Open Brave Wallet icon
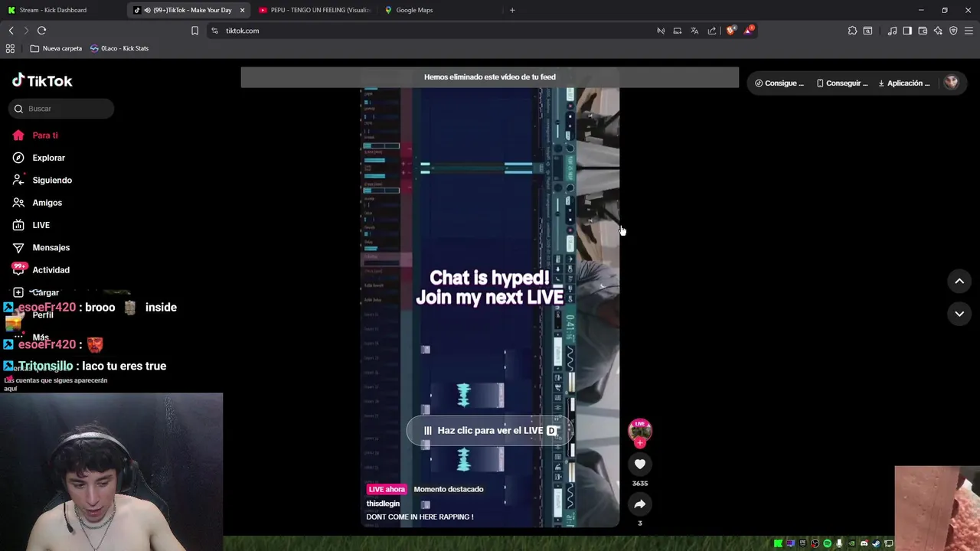 pyautogui.click(x=923, y=31)
